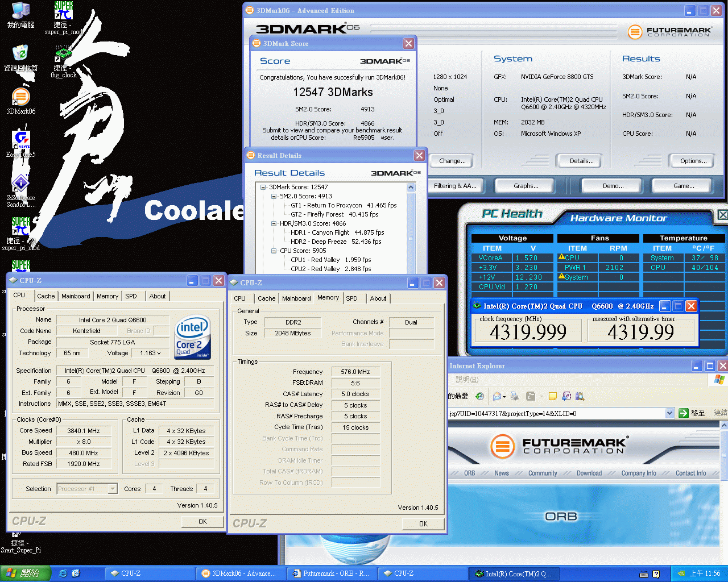728x582 pixels.
Task: Open the News link on Futuremark page
Action: click(502, 473)
